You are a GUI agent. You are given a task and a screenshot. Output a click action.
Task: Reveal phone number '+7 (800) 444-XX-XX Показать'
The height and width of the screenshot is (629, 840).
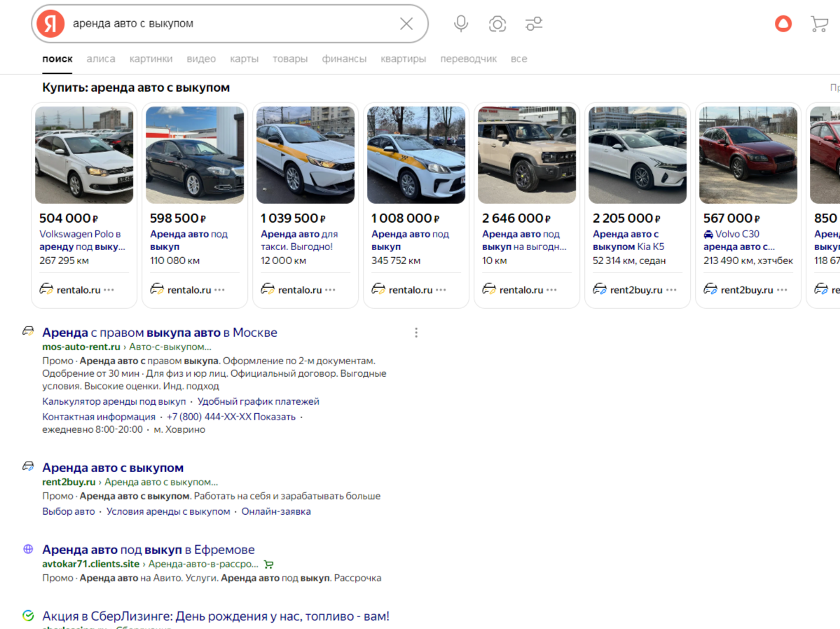point(231,417)
